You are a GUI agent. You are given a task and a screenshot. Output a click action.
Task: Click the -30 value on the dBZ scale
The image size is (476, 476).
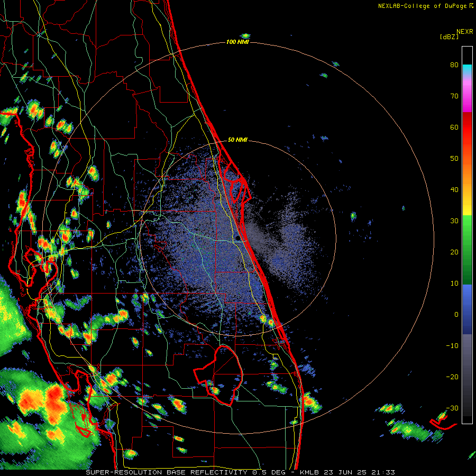452,408
